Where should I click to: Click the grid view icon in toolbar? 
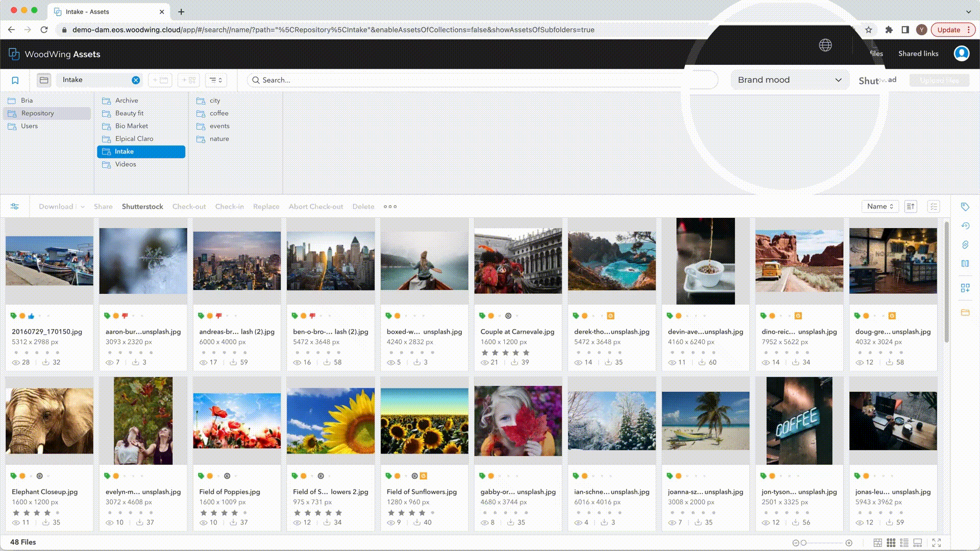point(891,543)
